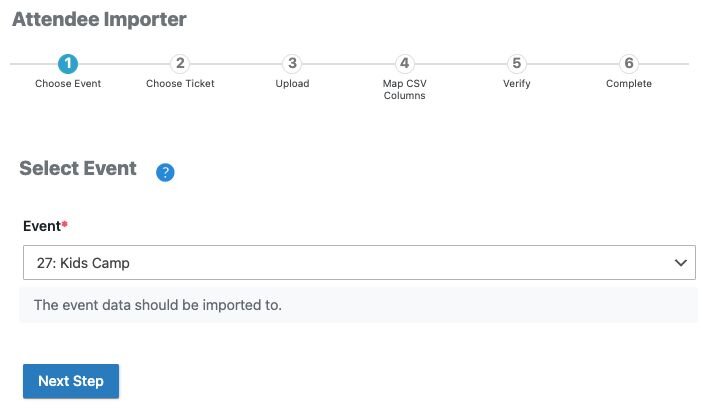
Task: Click the step 1 circle icon
Action: [68, 64]
